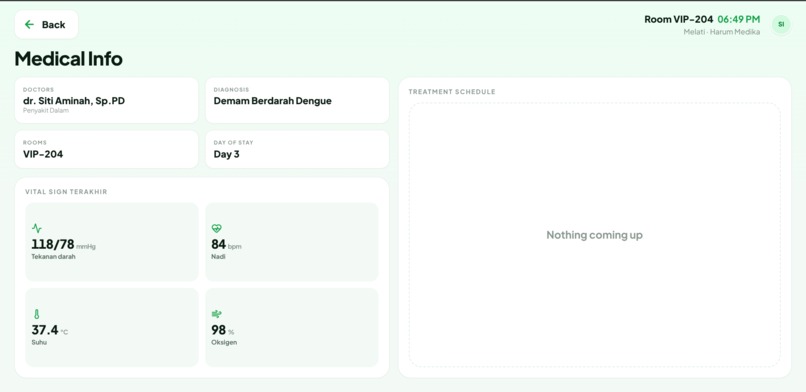
Task: Click the Nothing coming up message
Action: [594, 235]
